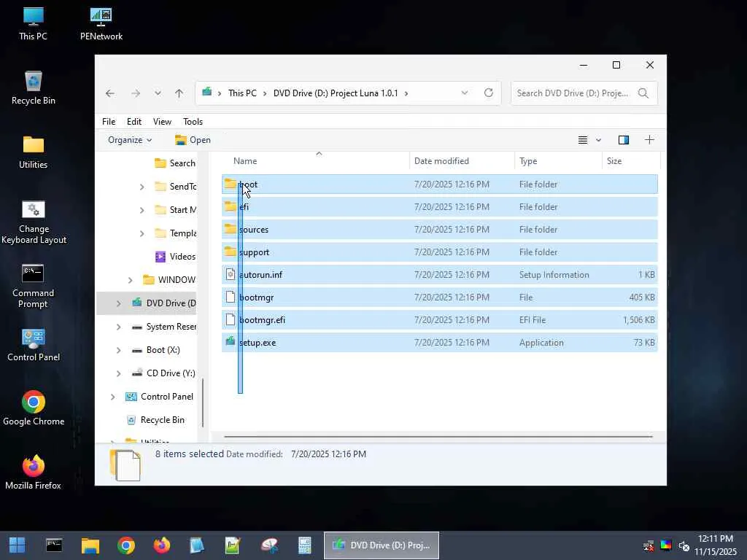Sort by Date modified column
Viewport: 747px width, 560px height.
pyautogui.click(x=462, y=161)
